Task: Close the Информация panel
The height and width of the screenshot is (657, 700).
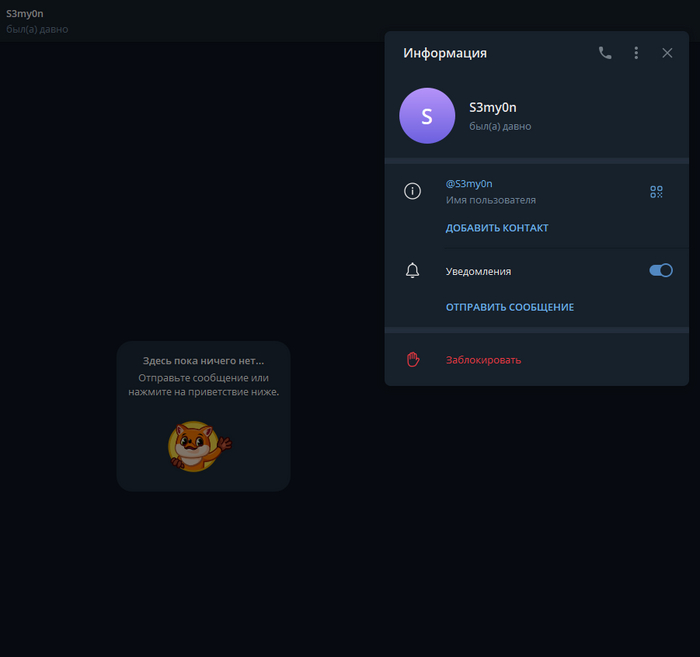Action: pyautogui.click(x=667, y=53)
